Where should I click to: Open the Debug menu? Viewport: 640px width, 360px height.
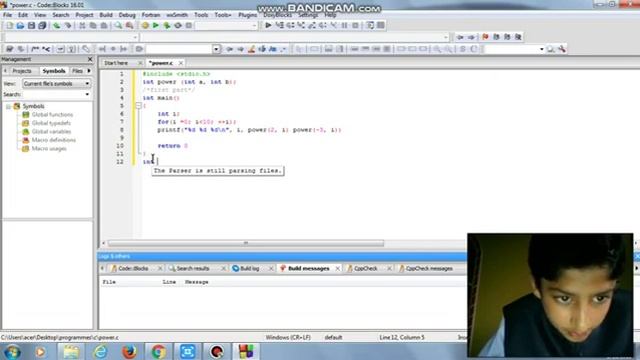(127, 15)
